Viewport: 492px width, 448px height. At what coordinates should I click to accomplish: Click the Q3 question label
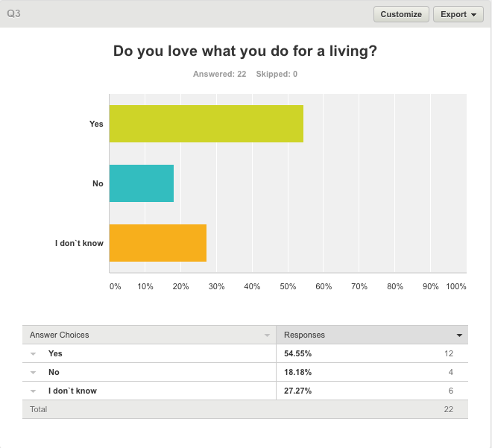13,13
